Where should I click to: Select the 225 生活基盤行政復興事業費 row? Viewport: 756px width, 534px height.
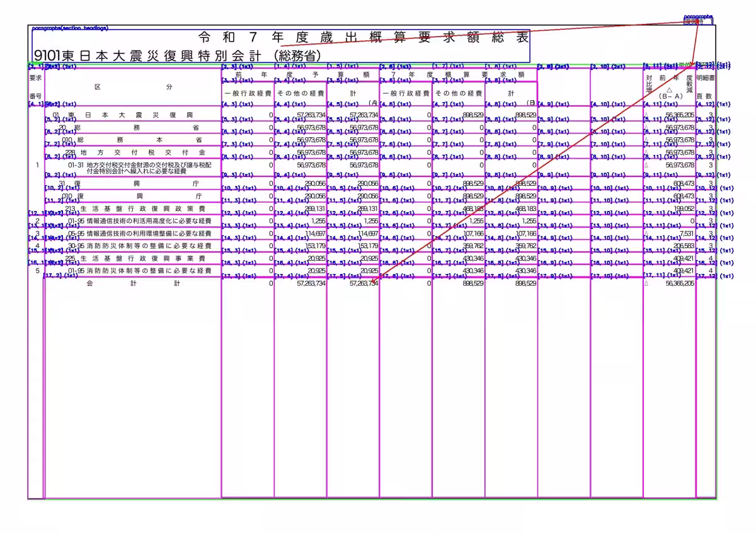pos(132,258)
